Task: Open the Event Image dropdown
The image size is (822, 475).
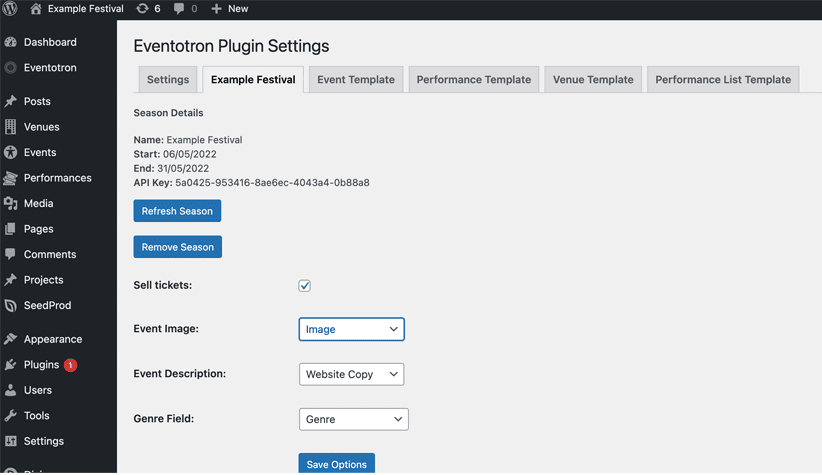Action: click(351, 329)
